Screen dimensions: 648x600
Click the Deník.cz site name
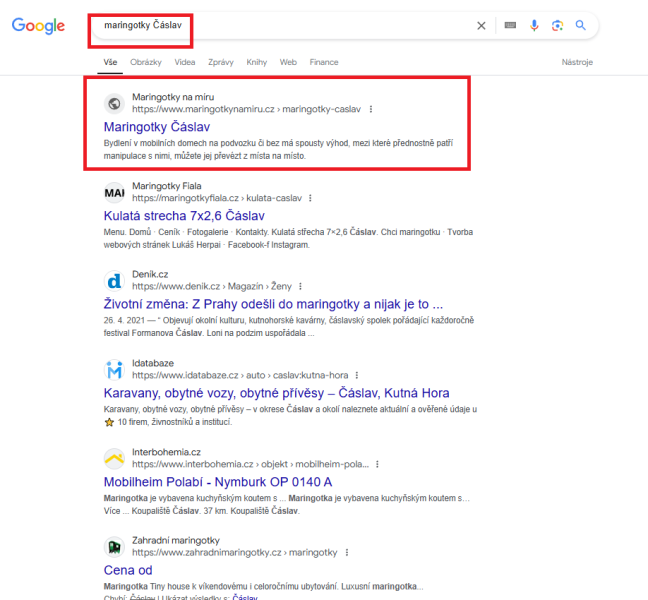(150, 274)
